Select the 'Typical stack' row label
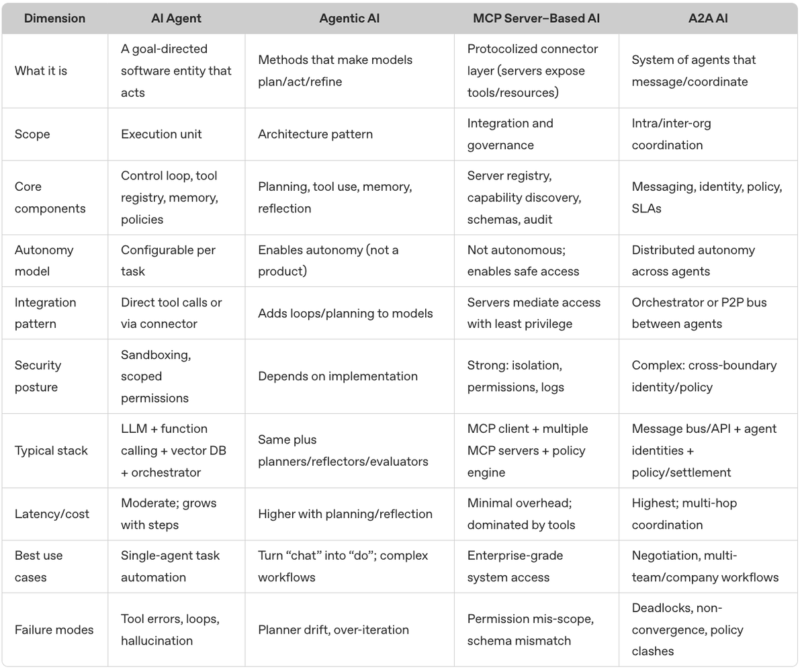Image resolution: width=802 pixels, height=672 pixels. (51, 450)
